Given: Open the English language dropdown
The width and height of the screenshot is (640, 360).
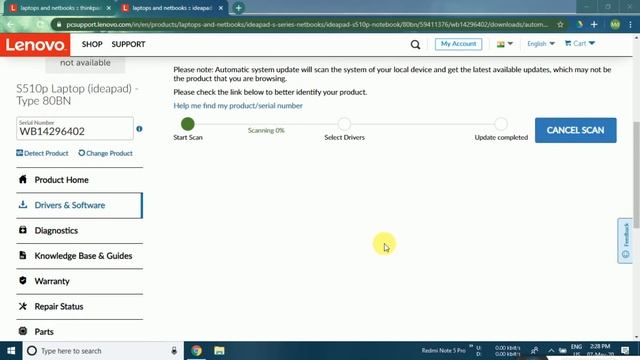Looking at the screenshot, I should pyautogui.click(x=541, y=44).
